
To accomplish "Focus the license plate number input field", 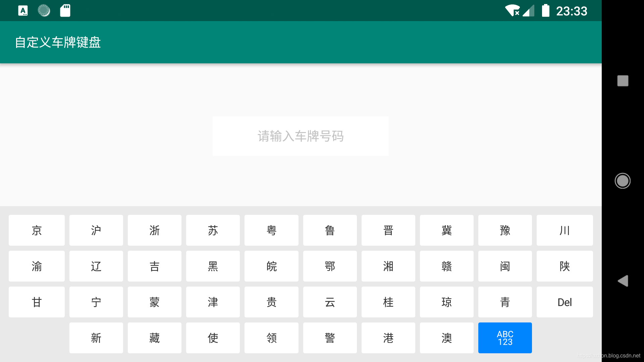I will click(301, 136).
